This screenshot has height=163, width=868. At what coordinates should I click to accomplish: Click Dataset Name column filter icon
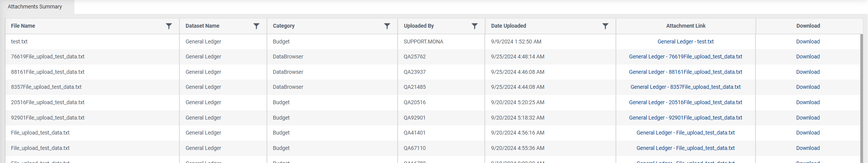click(x=256, y=26)
